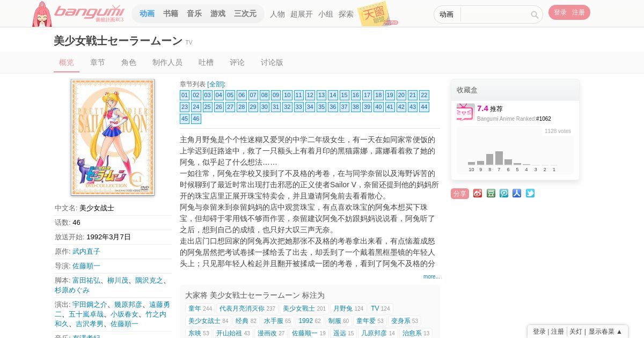Switch to the 讨论版 tab
Viewport: 644px width, 338px height.
(x=272, y=62)
